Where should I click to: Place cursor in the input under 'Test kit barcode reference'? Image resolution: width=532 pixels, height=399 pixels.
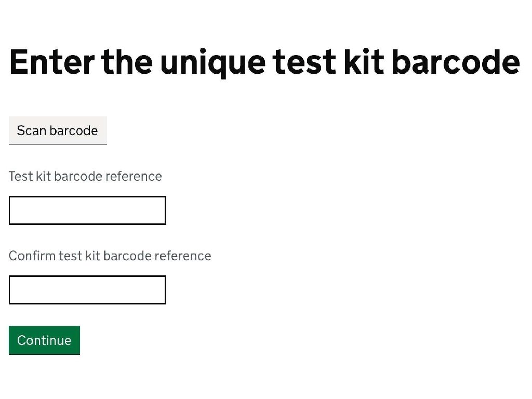pos(87,210)
